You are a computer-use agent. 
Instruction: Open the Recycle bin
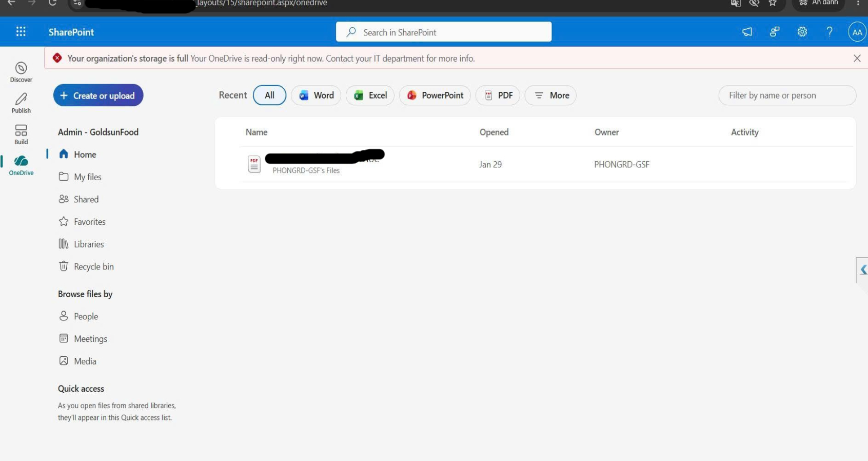(x=93, y=266)
